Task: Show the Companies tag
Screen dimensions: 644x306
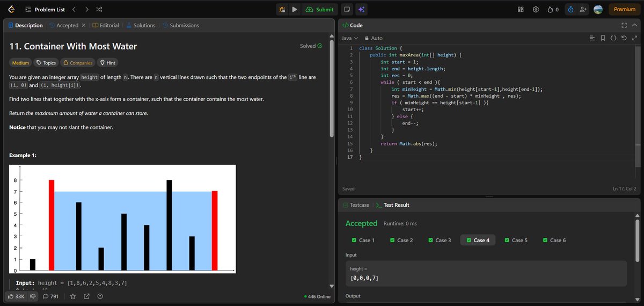Action: pos(77,63)
